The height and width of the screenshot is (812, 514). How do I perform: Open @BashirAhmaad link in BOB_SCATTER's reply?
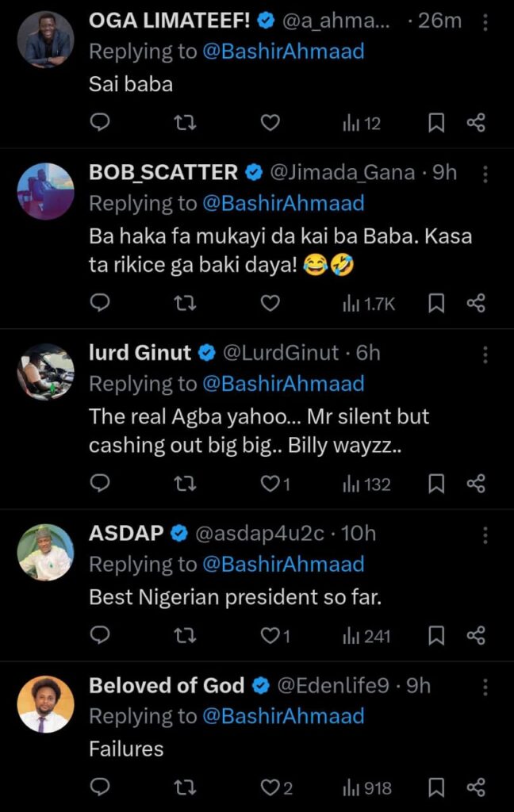[x=283, y=203]
